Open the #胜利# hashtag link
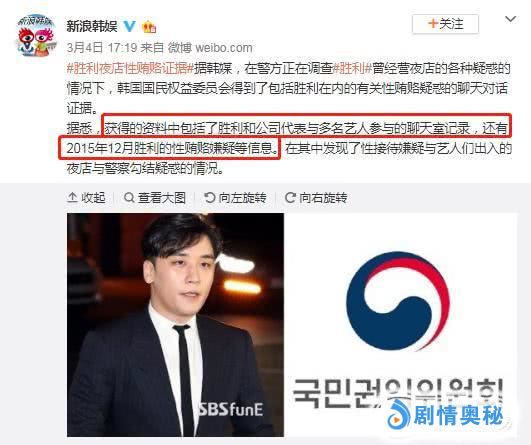The image size is (531, 445). (353, 69)
